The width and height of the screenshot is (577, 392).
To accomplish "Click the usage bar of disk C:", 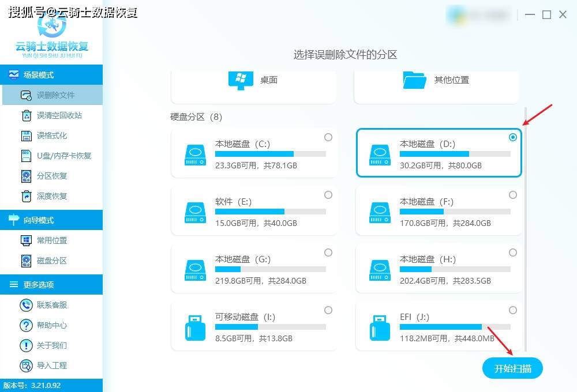I will point(271,154).
